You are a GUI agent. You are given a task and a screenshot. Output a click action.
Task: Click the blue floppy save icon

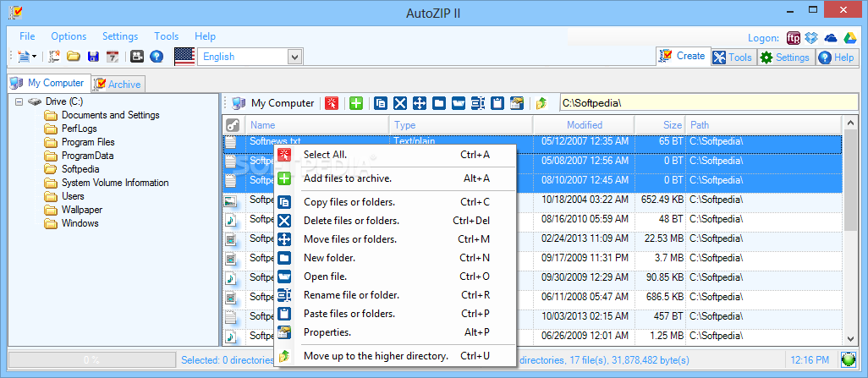(x=93, y=57)
